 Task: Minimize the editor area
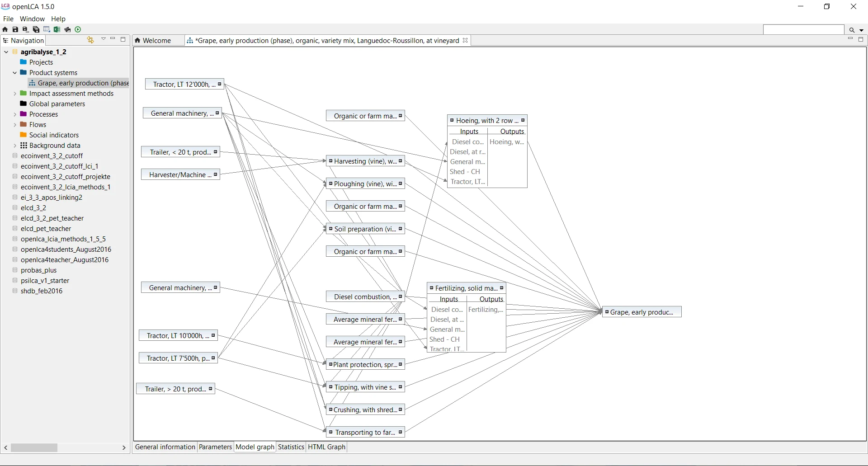tap(850, 39)
